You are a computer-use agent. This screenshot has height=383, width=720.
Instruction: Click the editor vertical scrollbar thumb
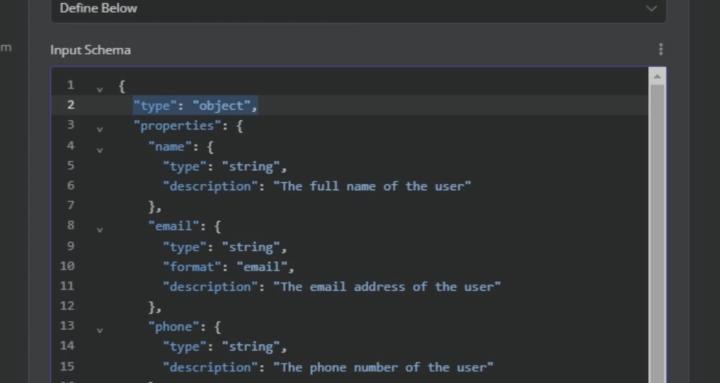click(657, 234)
